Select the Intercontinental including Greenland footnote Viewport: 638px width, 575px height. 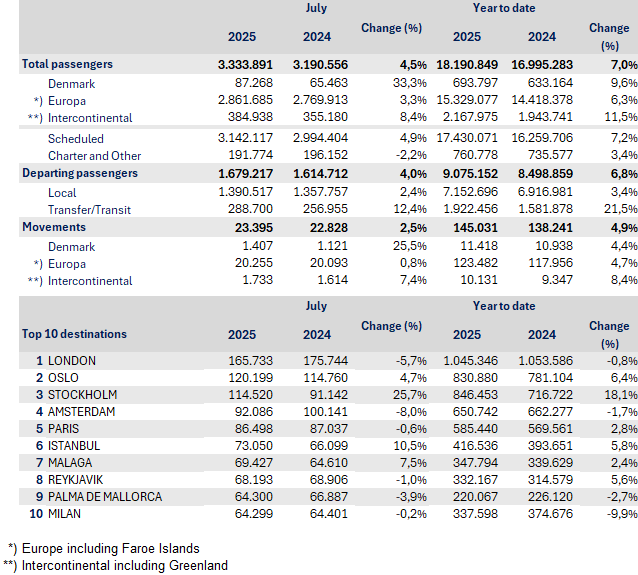[x=125, y=565]
